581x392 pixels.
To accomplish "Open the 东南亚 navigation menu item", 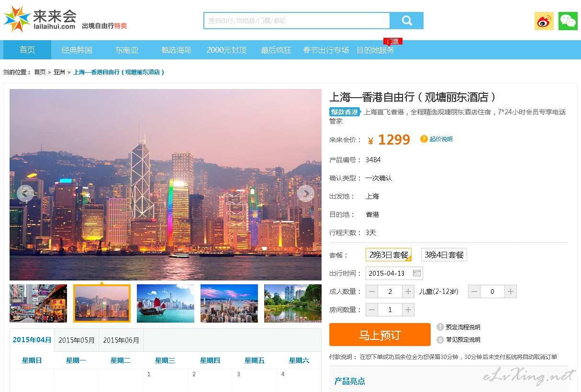I will pos(127,50).
